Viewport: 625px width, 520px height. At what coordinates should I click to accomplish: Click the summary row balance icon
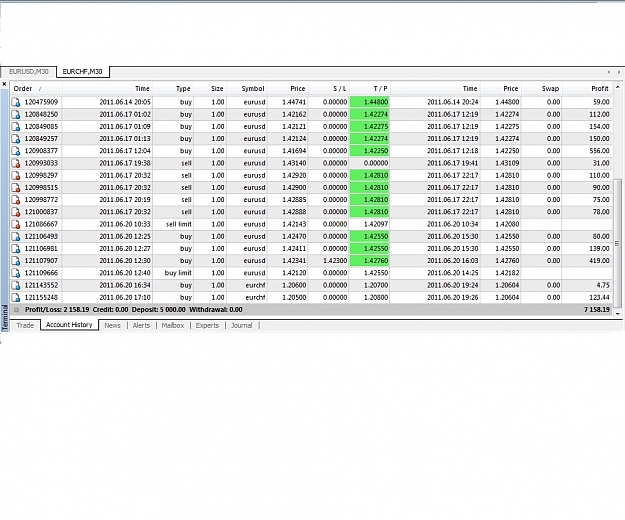click(x=16, y=310)
